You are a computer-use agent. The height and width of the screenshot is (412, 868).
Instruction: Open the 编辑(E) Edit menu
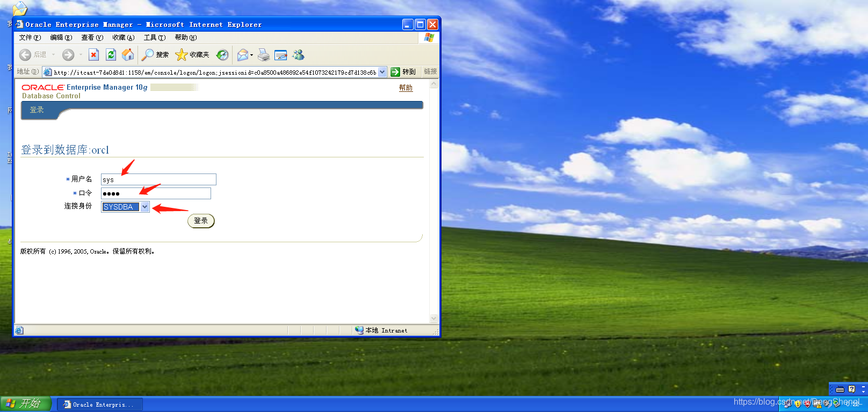(61, 38)
